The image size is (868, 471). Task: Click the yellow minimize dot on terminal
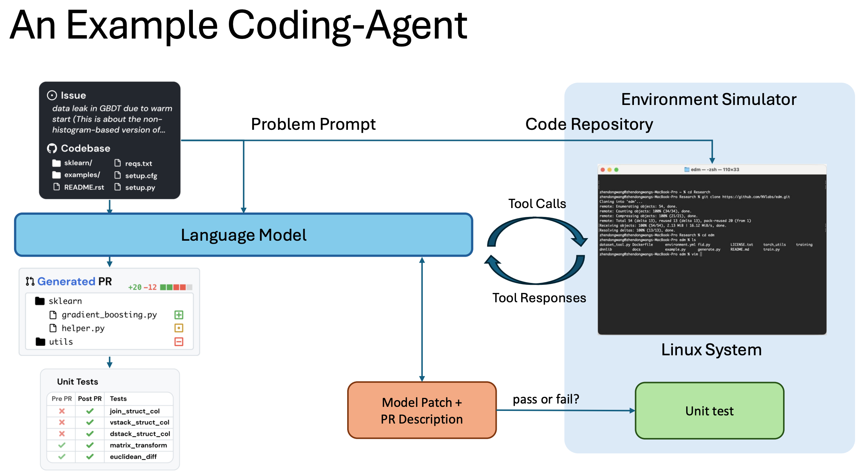point(609,169)
